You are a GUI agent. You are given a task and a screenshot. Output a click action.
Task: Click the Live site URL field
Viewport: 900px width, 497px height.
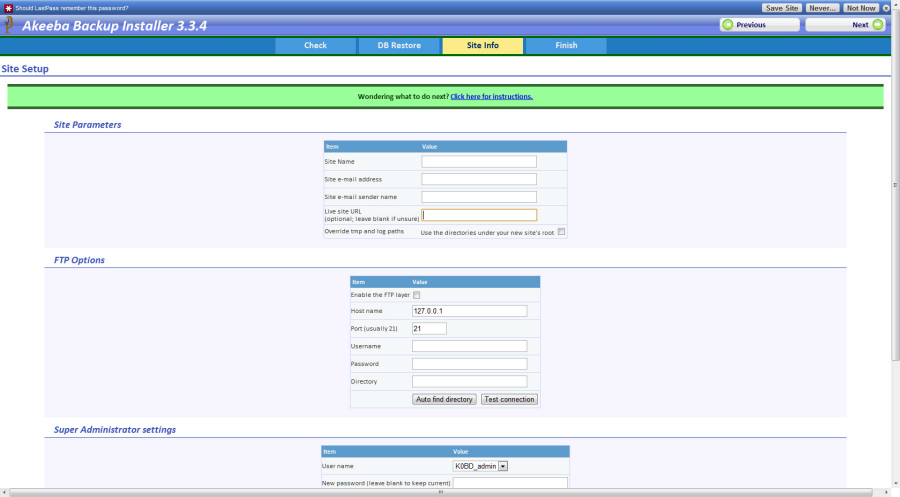(479, 215)
